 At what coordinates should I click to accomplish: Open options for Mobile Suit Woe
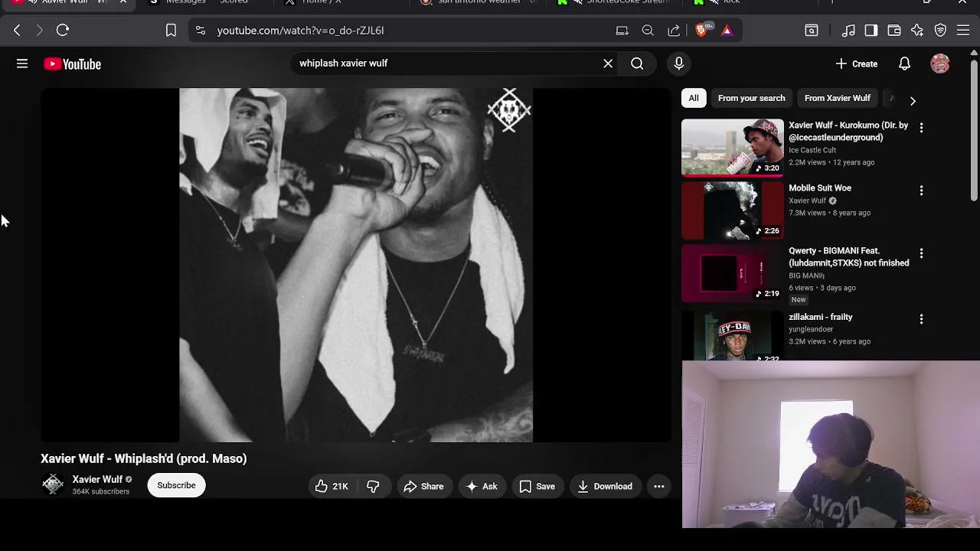[x=921, y=190]
